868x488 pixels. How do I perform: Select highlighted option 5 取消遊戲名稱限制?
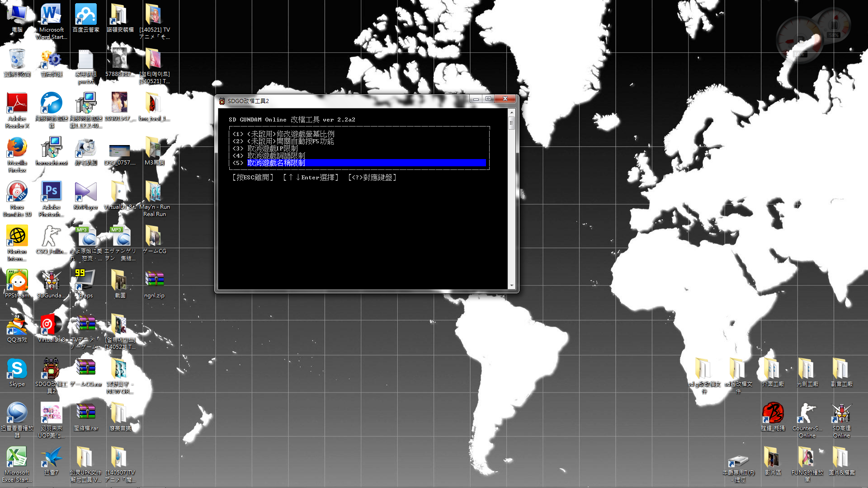pyautogui.click(x=276, y=163)
